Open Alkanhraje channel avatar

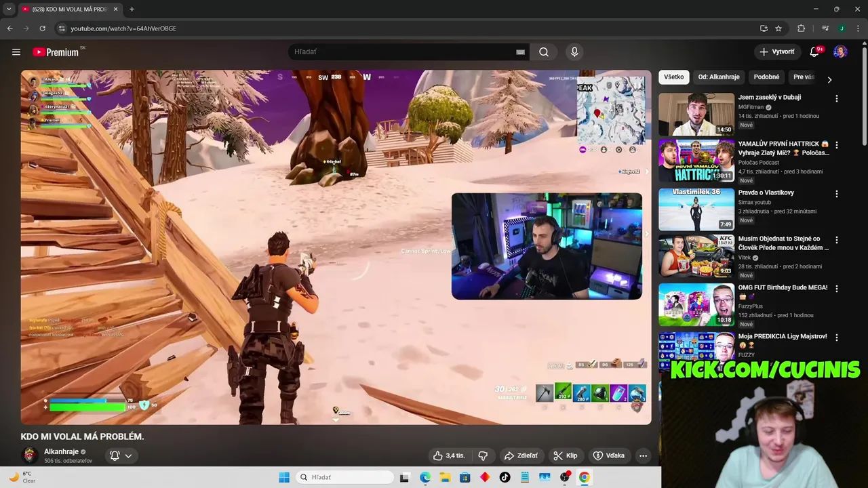click(29, 455)
